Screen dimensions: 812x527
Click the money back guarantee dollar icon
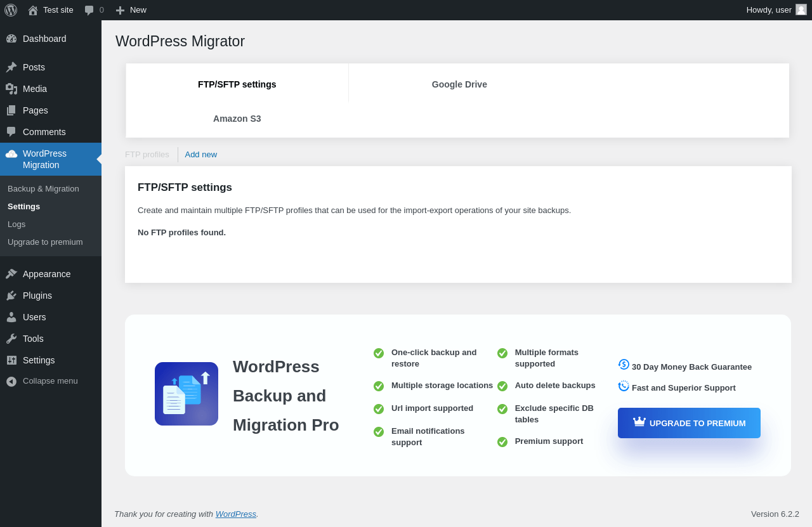pyautogui.click(x=624, y=365)
